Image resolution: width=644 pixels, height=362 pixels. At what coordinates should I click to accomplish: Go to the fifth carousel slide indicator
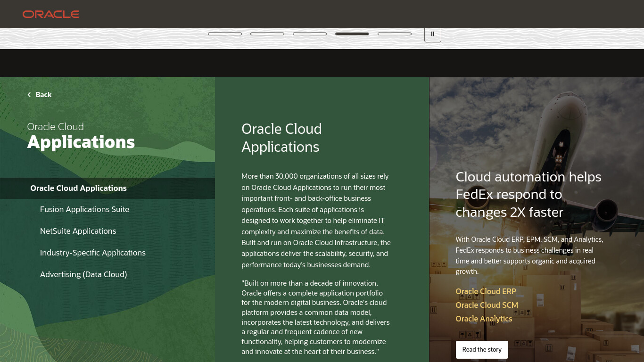pyautogui.click(x=395, y=34)
